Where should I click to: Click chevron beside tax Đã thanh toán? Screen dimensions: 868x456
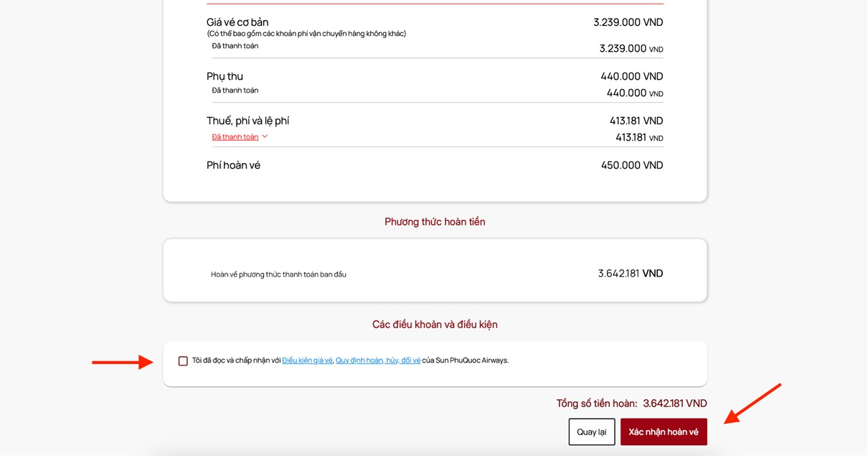265,136
